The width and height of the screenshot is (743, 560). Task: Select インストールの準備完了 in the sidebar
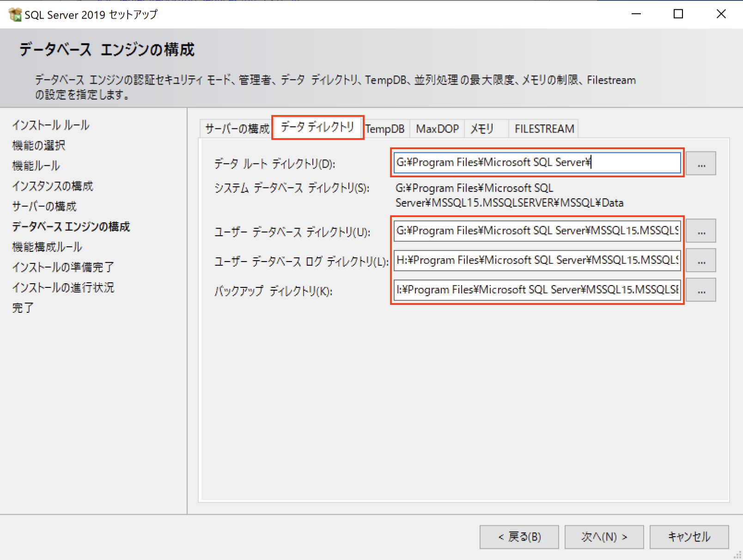[63, 267]
